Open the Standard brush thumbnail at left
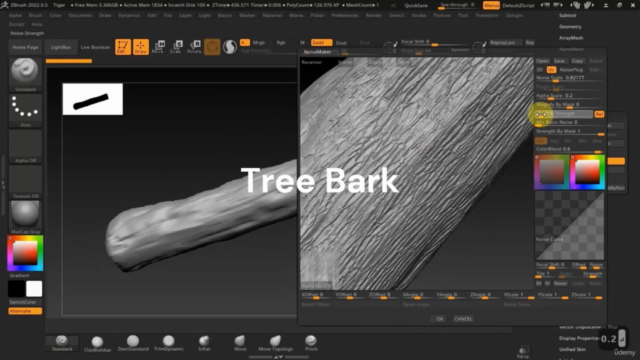Viewport: 640px width, 360px height. (x=25, y=75)
